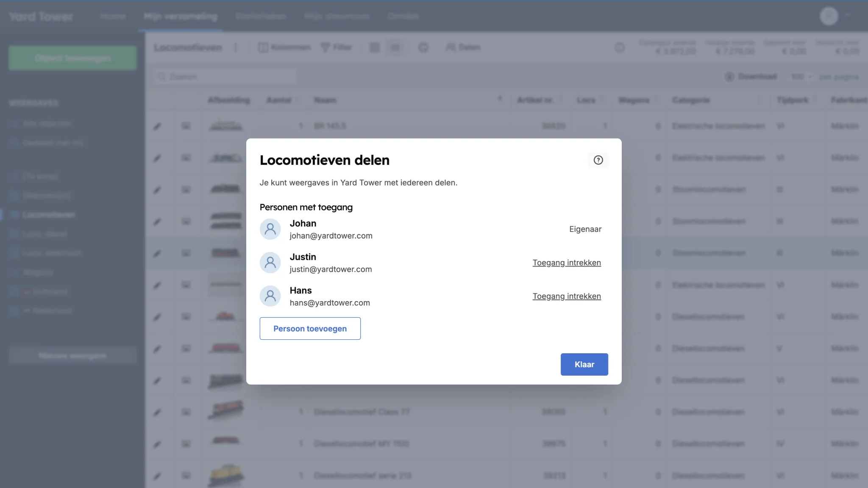Viewport: 868px width, 488px height.
Task: Open the help icon in the share dialog
Action: tap(598, 160)
